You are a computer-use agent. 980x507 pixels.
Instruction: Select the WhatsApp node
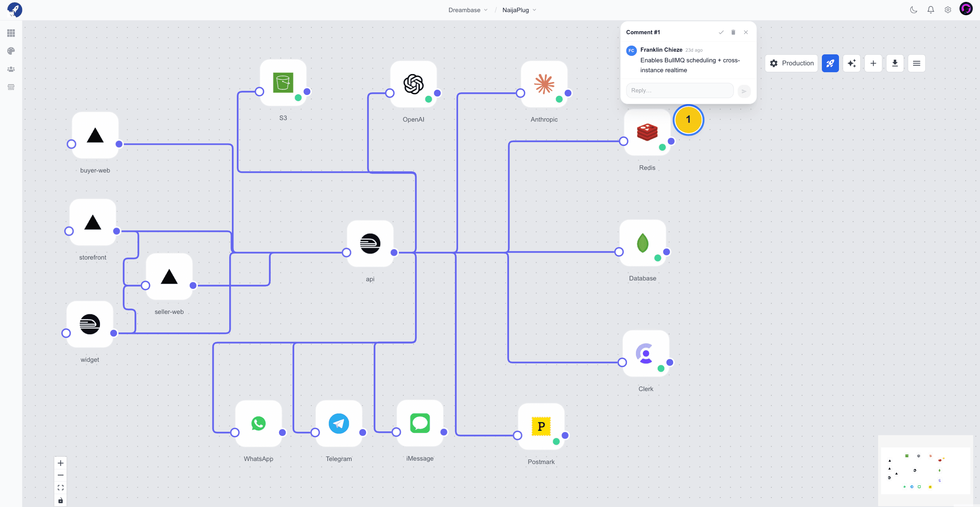pyautogui.click(x=259, y=423)
